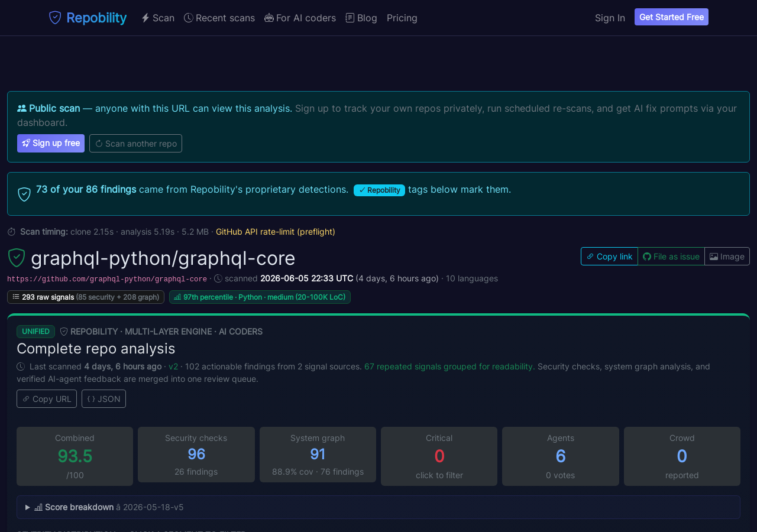The height and width of the screenshot is (532, 757).
Task: Open the Pricing page
Action: 402,18
